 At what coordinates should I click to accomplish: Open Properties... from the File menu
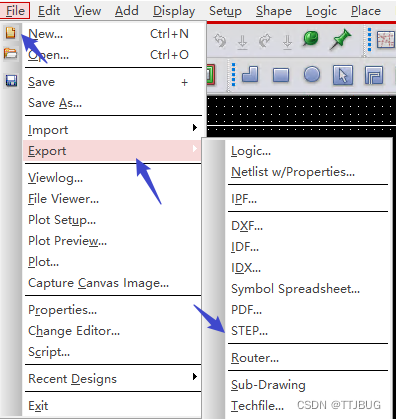113,310
